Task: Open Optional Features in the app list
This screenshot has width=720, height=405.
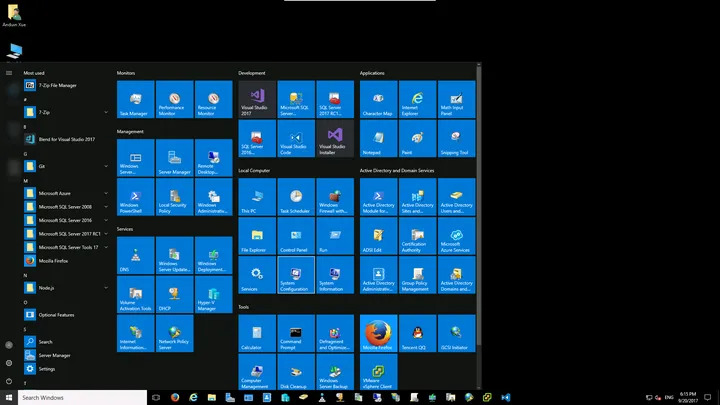Action: coord(67,315)
